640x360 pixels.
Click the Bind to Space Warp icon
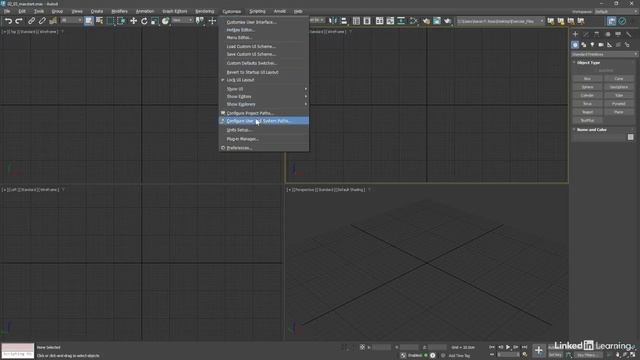coord(53,21)
